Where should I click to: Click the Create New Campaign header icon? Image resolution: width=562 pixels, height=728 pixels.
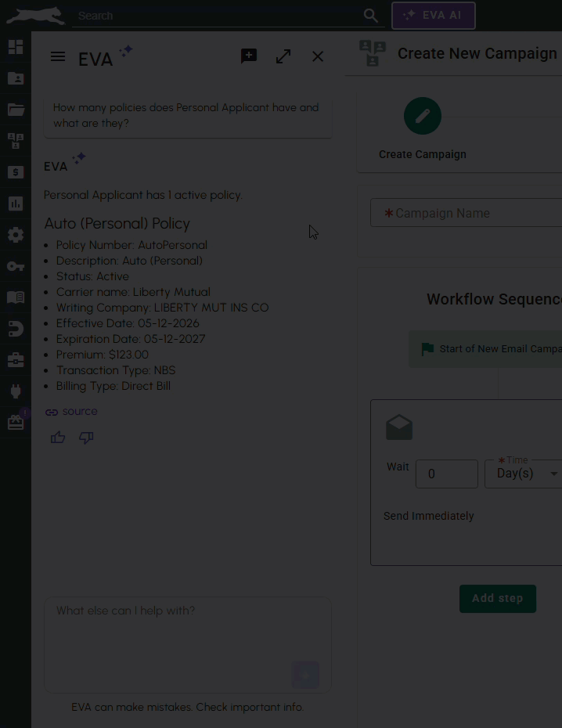(373, 53)
